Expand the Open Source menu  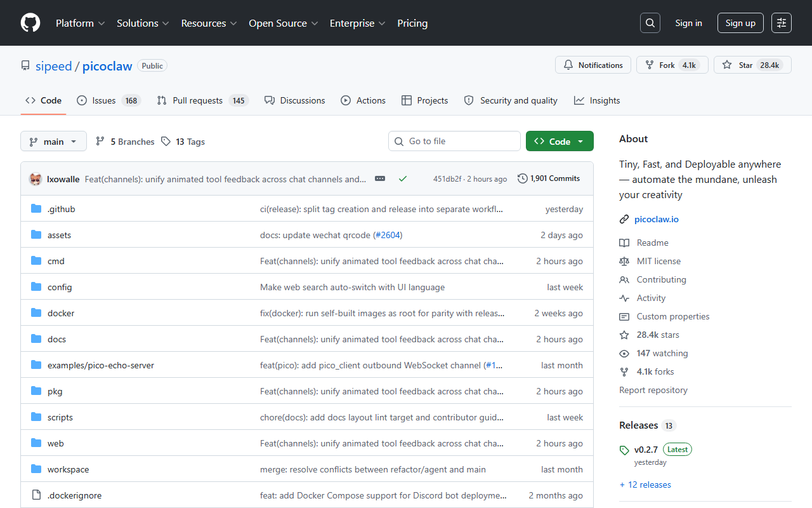283,23
